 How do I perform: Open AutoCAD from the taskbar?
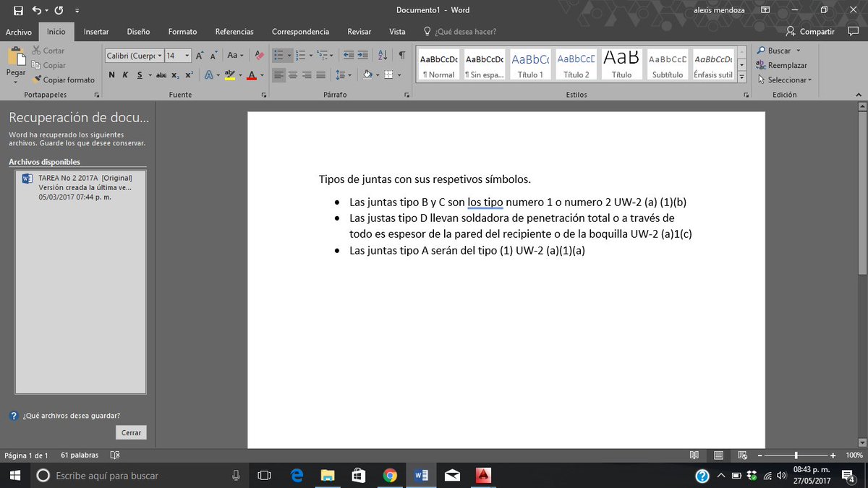point(483,475)
